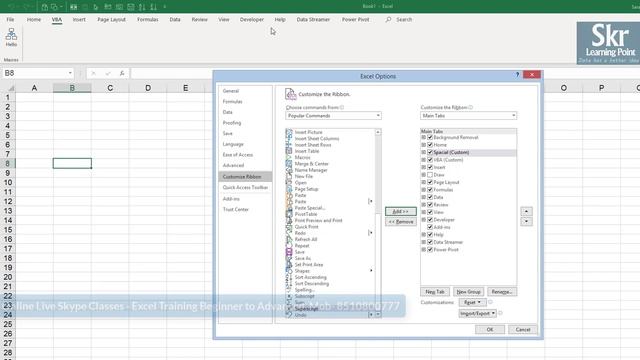Select Name Manager command
Image resolution: width=640 pixels, height=360 pixels.
[311, 170]
